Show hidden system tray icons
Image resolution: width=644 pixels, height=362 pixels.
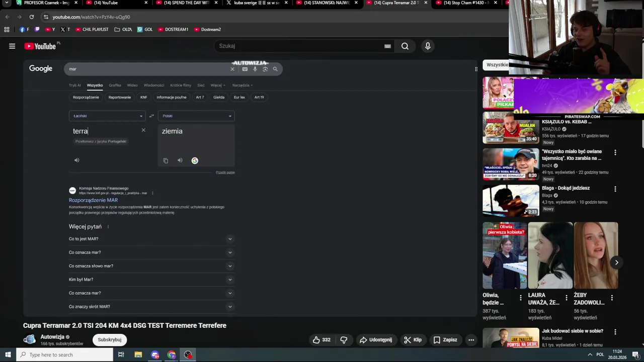pos(590,354)
